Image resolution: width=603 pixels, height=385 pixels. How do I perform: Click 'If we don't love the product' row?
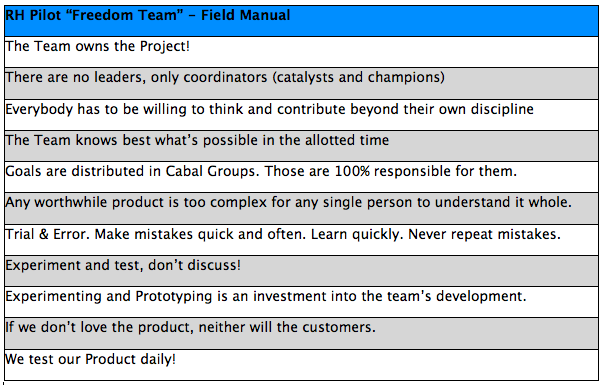[301, 334]
